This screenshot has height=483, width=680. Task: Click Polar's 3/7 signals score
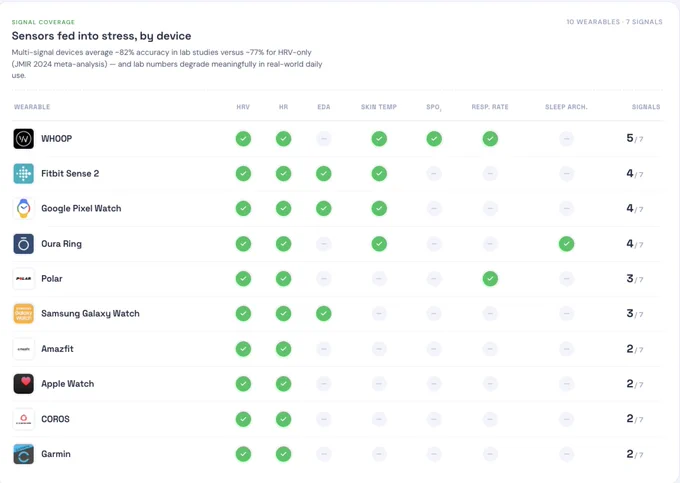(x=635, y=278)
